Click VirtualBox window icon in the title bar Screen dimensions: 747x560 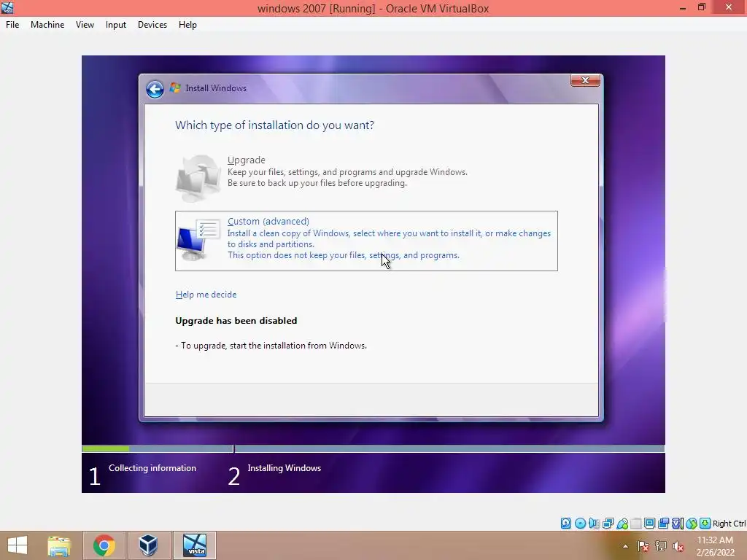tap(7, 7)
